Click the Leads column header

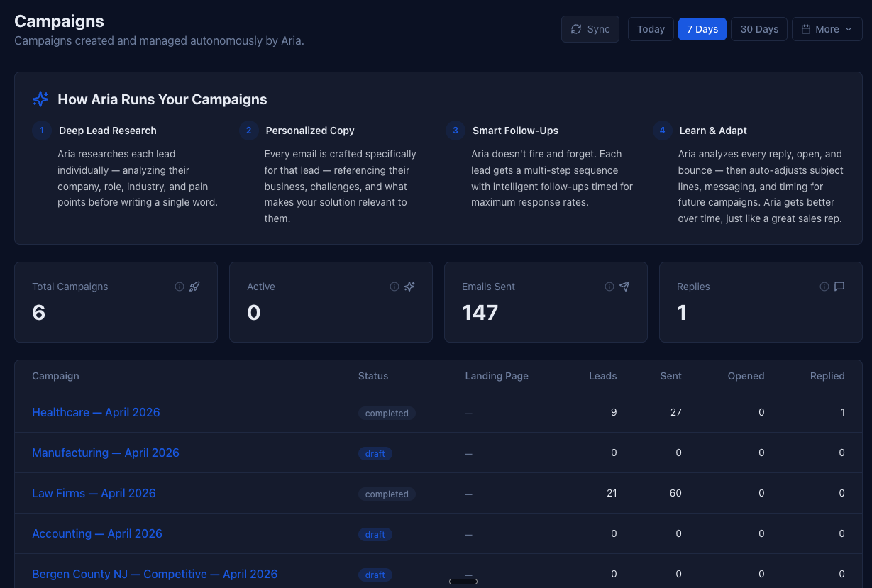(602, 376)
